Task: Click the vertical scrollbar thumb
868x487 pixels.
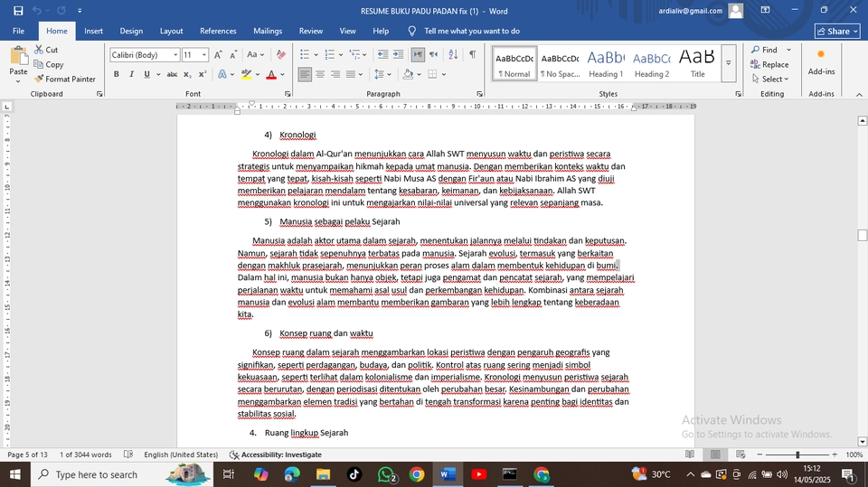Action: pos(862,235)
